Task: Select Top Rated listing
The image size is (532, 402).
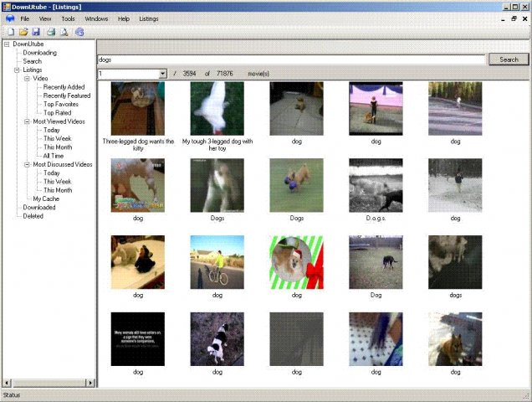Action: (58, 113)
